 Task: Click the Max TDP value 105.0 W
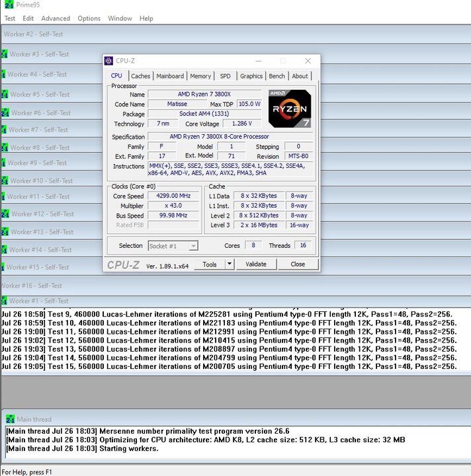click(x=249, y=104)
